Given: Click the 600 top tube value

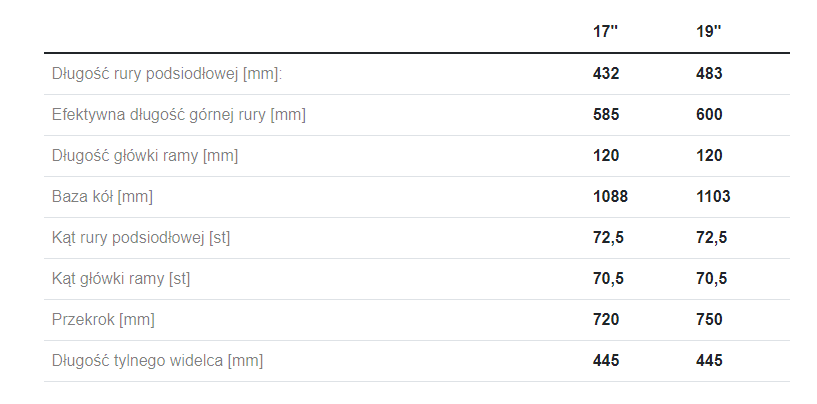Looking at the screenshot, I should pos(709,114).
